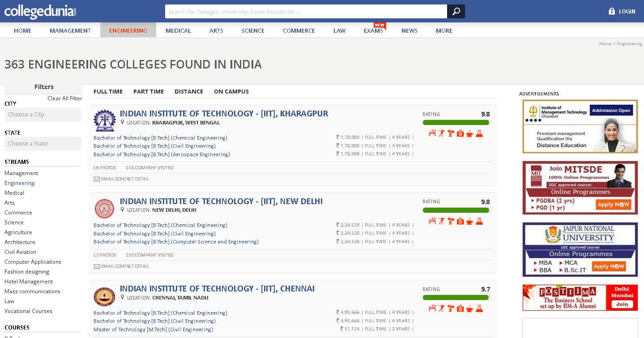Open the Institute of Management Technology Ghaziabad ad

580,126
